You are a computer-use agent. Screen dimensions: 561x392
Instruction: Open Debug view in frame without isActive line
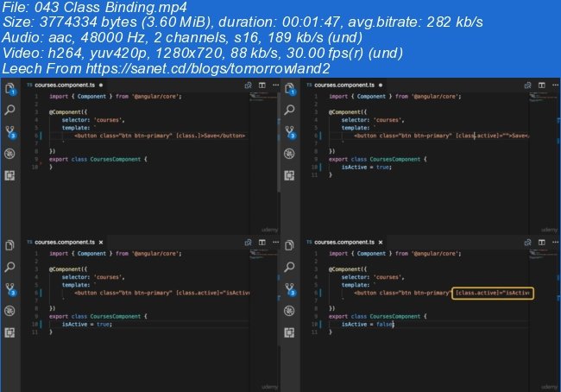coord(9,154)
